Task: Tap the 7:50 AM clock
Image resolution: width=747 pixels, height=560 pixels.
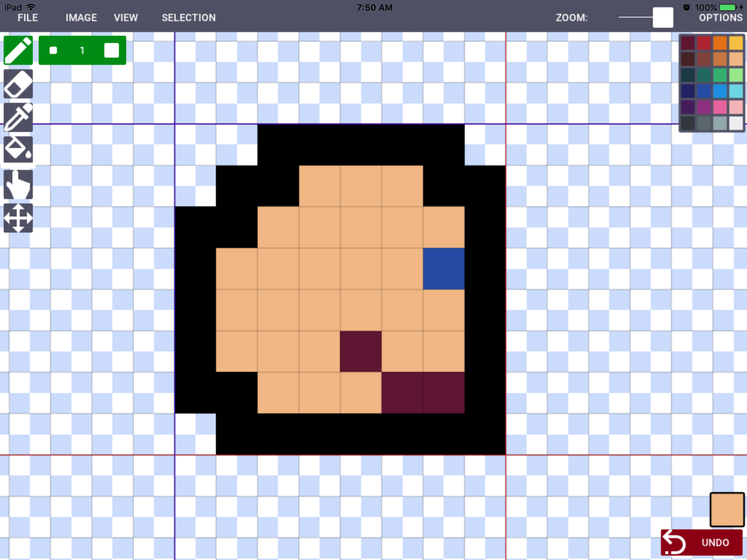Action: [x=374, y=7]
